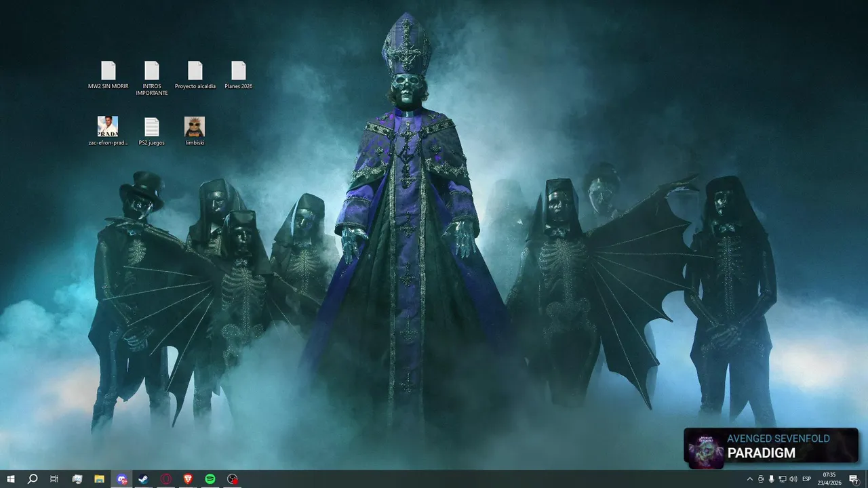Open Task View on the taskbar
This screenshot has width=868, height=488.
pos(54,479)
